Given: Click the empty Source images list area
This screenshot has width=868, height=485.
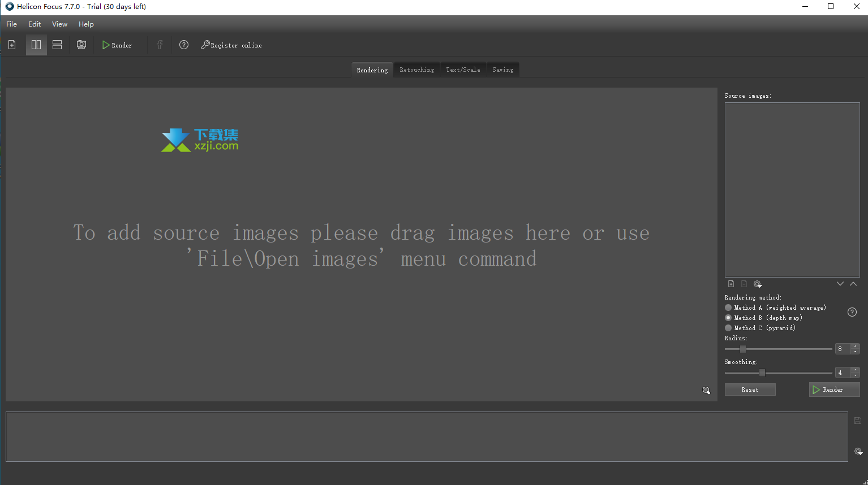Looking at the screenshot, I should point(792,190).
